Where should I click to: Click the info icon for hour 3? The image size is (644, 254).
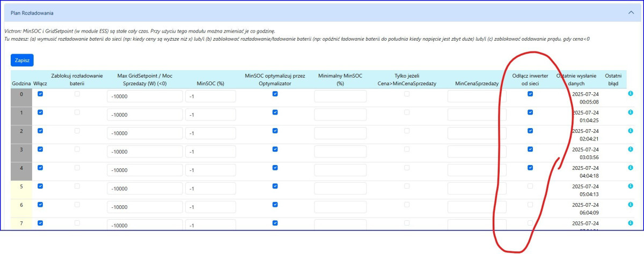(x=631, y=149)
